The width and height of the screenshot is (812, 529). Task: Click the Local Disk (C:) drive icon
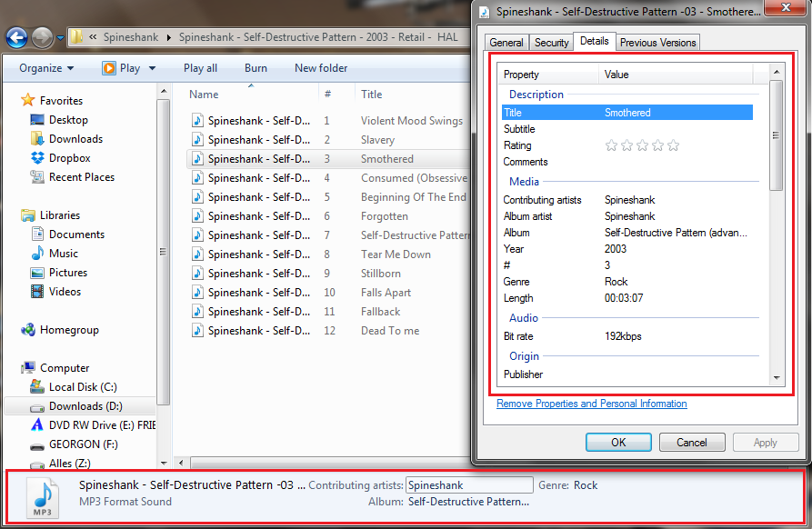tap(37, 387)
